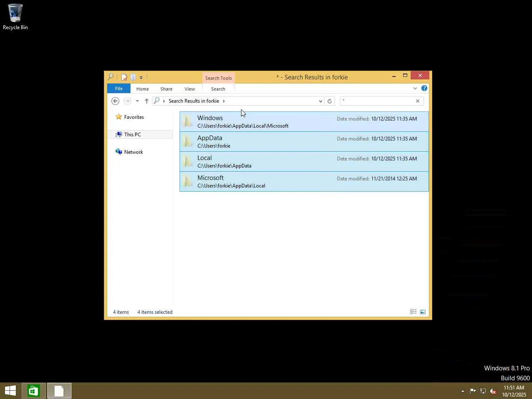Switch to Large icons view in the status bar
Screen dimensions: 532x399
[x=423, y=312]
